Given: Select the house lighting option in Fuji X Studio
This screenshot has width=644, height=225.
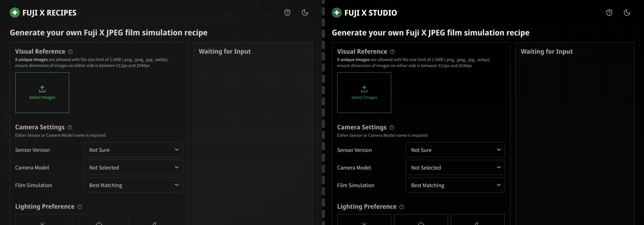Looking at the screenshot, I should click(x=421, y=220).
